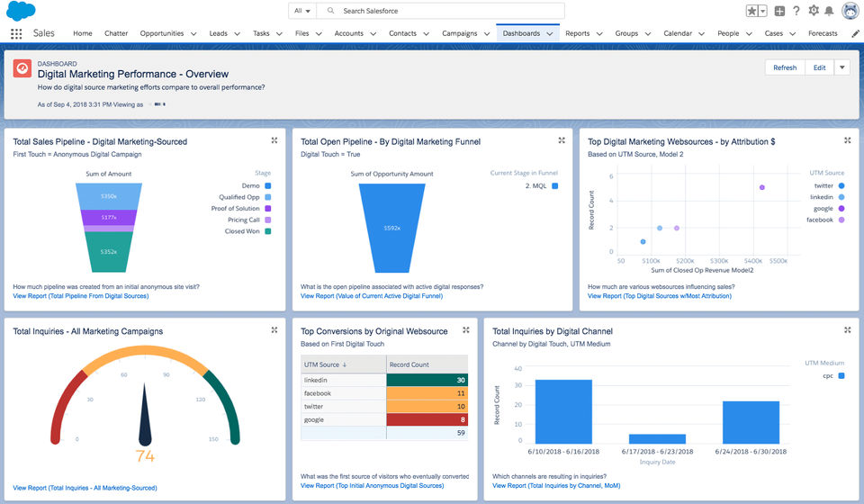Go to the Chatter tab

(x=116, y=33)
